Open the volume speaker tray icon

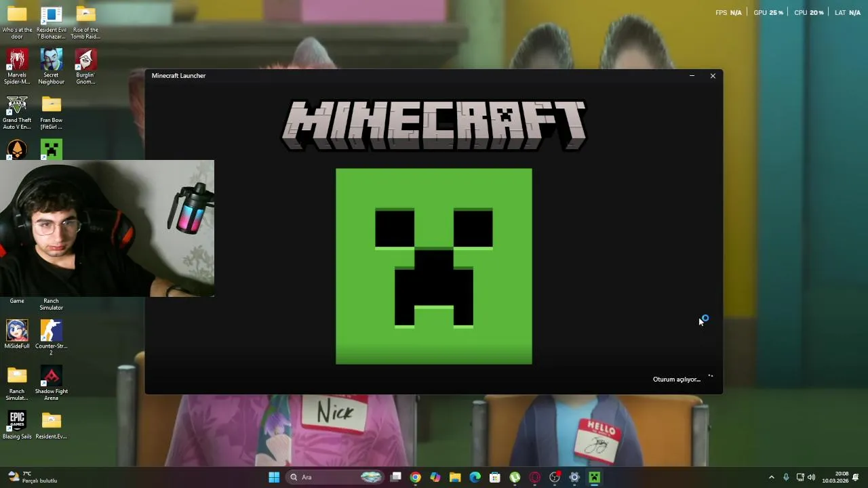point(812,477)
